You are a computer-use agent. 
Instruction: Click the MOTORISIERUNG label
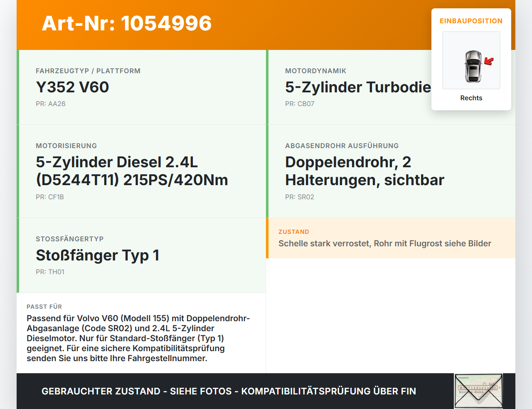[x=66, y=146]
